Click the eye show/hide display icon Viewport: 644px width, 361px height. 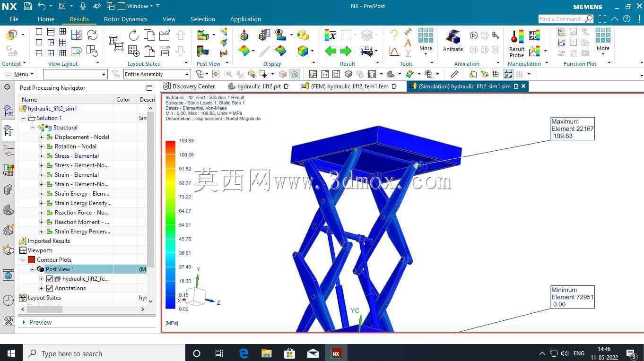tap(280, 34)
